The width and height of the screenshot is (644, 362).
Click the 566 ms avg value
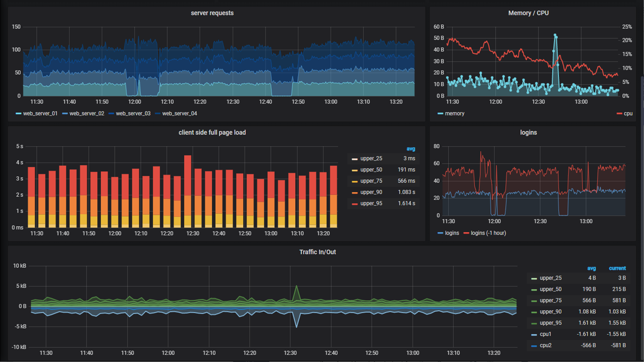(x=406, y=181)
